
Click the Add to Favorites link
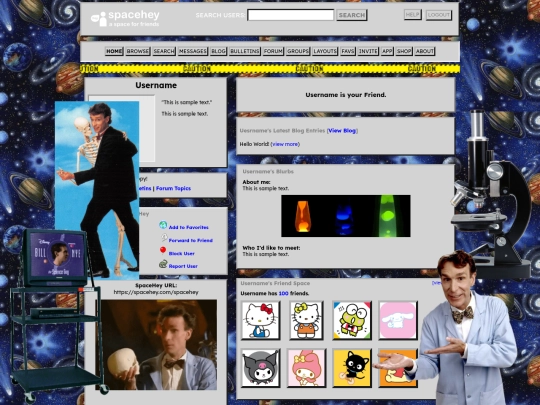pyautogui.click(x=188, y=227)
